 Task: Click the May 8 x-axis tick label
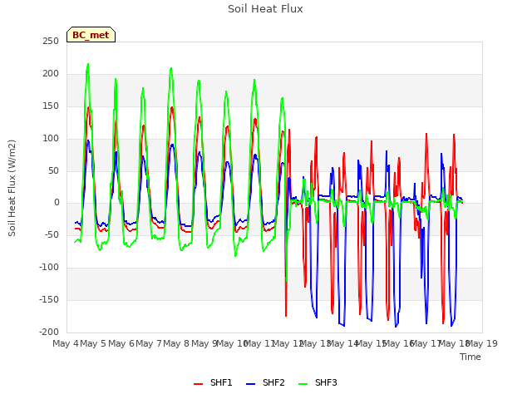176,343
